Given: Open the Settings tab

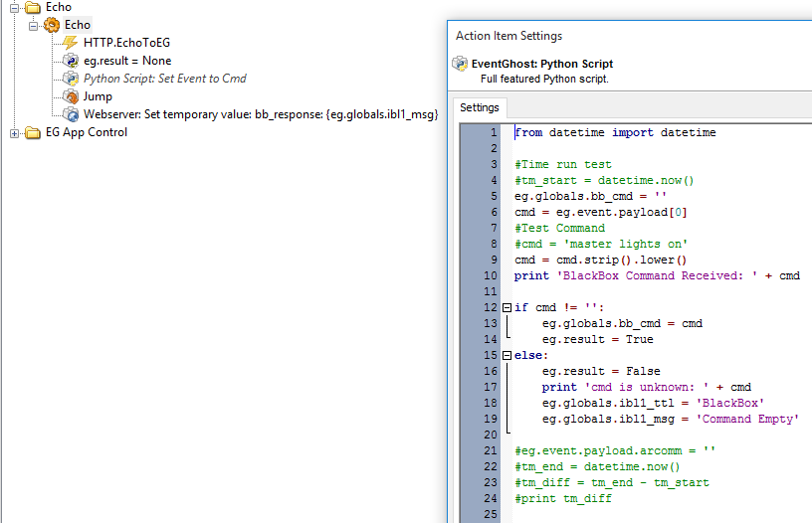Looking at the screenshot, I should (480, 107).
